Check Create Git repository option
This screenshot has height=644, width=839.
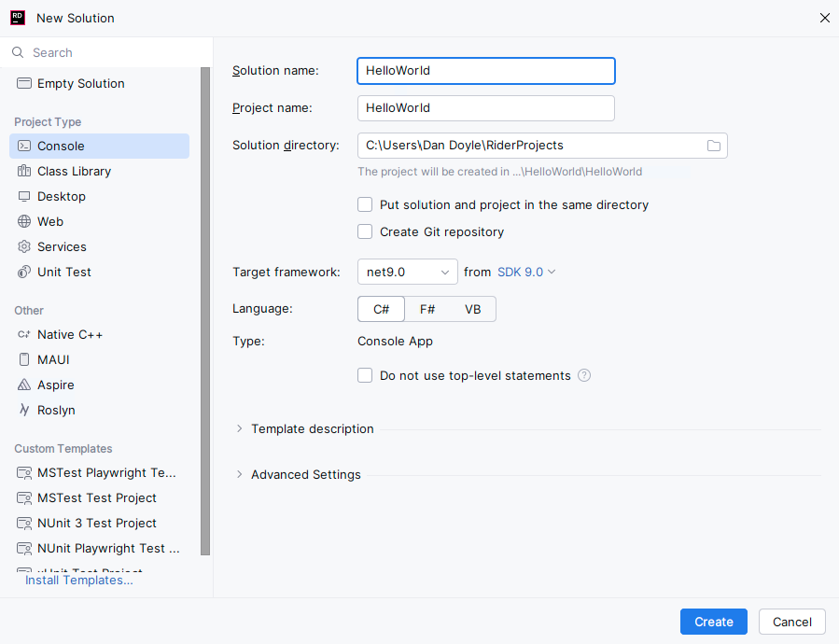point(365,231)
